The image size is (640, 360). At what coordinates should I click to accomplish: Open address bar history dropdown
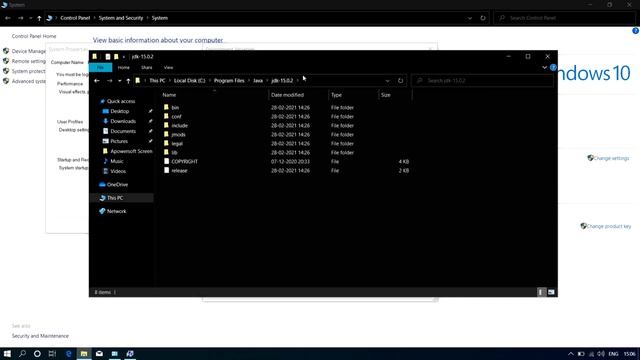coord(387,81)
